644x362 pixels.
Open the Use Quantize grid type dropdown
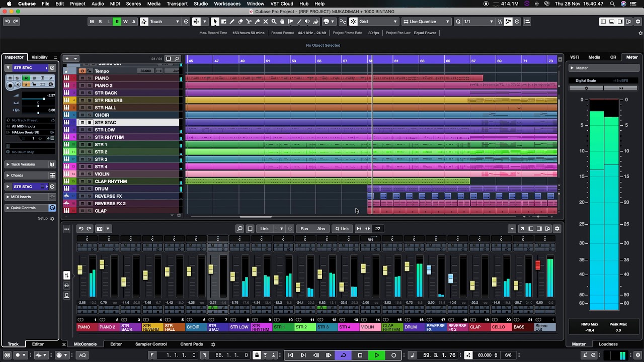tap(427, 22)
